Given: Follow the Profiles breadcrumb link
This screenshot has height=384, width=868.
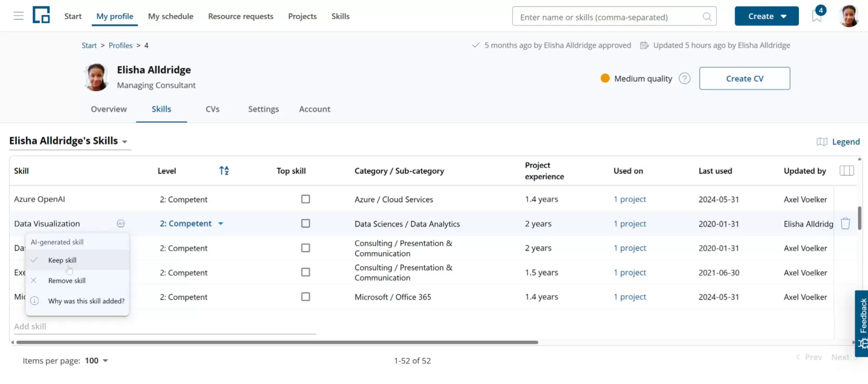Looking at the screenshot, I should pos(120,45).
